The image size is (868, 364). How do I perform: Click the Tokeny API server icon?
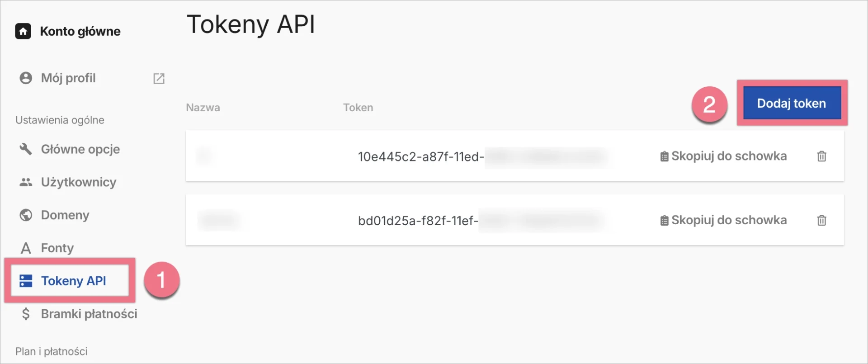[26, 281]
